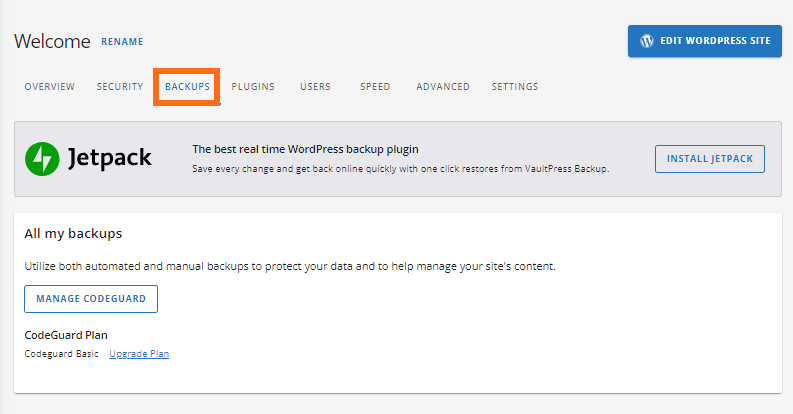The image size is (793, 414).
Task: Click the green Jetpack logo icon
Action: (x=42, y=159)
